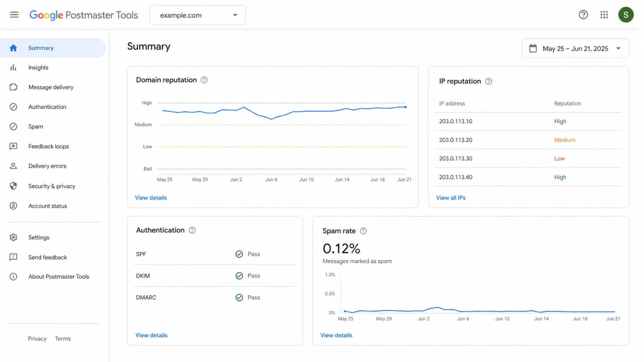
Task: Select IP address 203.0.113.20 row
Action: coord(528,140)
